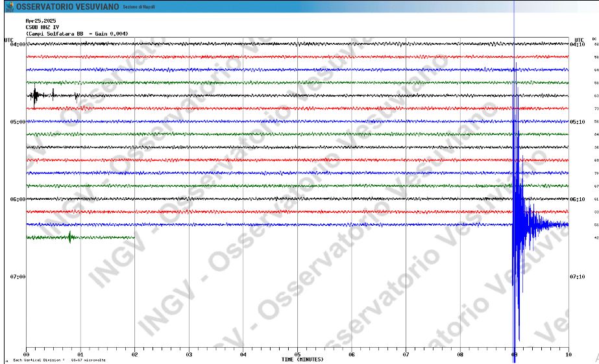Click the 04:10 label on the right
This screenshot has height=364, width=599.
click(x=577, y=44)
